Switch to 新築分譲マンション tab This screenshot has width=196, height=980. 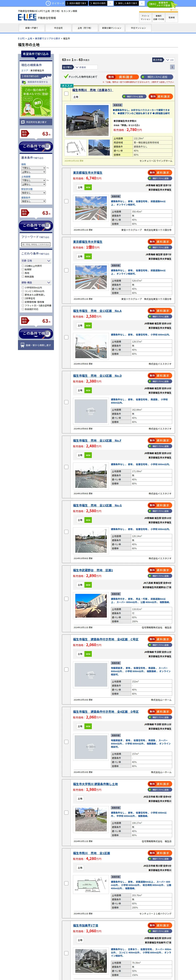click(112, 28)
